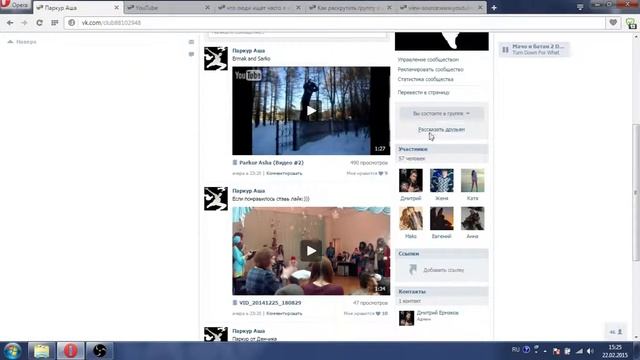The width and height of the screenshot is (640, 360).
Task: Click the Opera taskbar icon
Action: 70,351
